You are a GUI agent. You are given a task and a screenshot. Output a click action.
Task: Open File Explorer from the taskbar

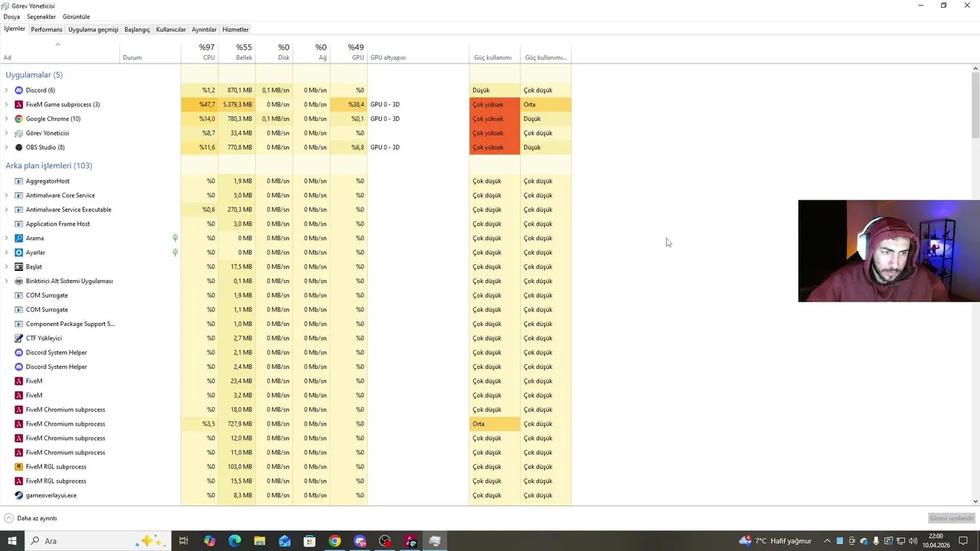pyautogui.click(x=260, y=541)
